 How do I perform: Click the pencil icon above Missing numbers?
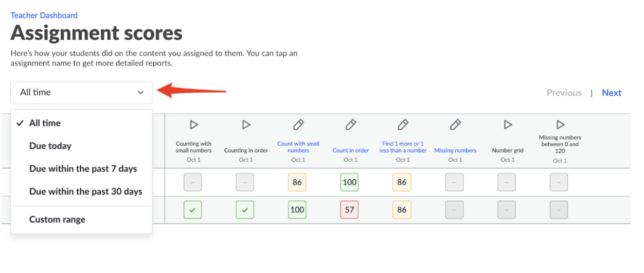click(x=455, y=125)
